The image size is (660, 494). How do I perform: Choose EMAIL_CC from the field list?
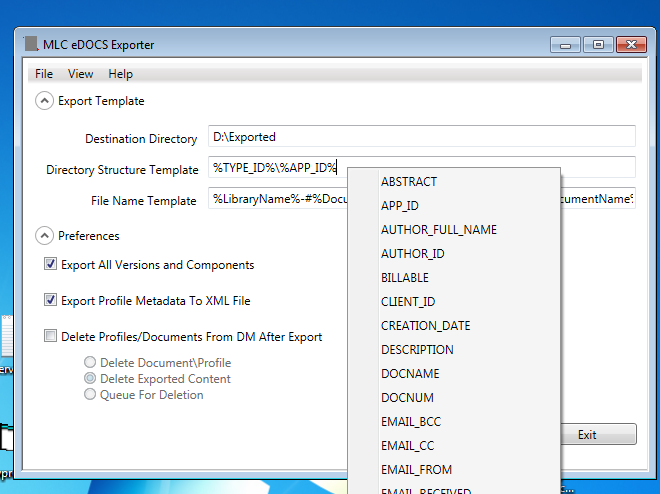click(454, 446)
